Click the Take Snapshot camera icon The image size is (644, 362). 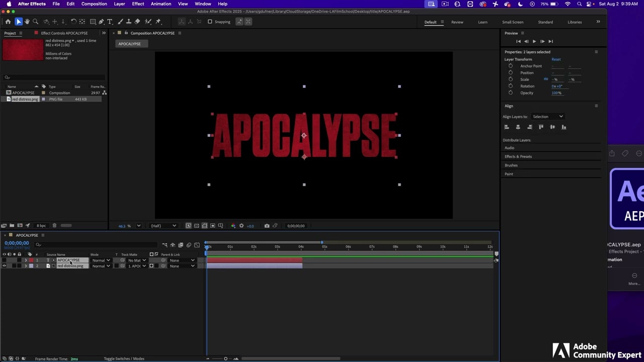pos(267,226)
